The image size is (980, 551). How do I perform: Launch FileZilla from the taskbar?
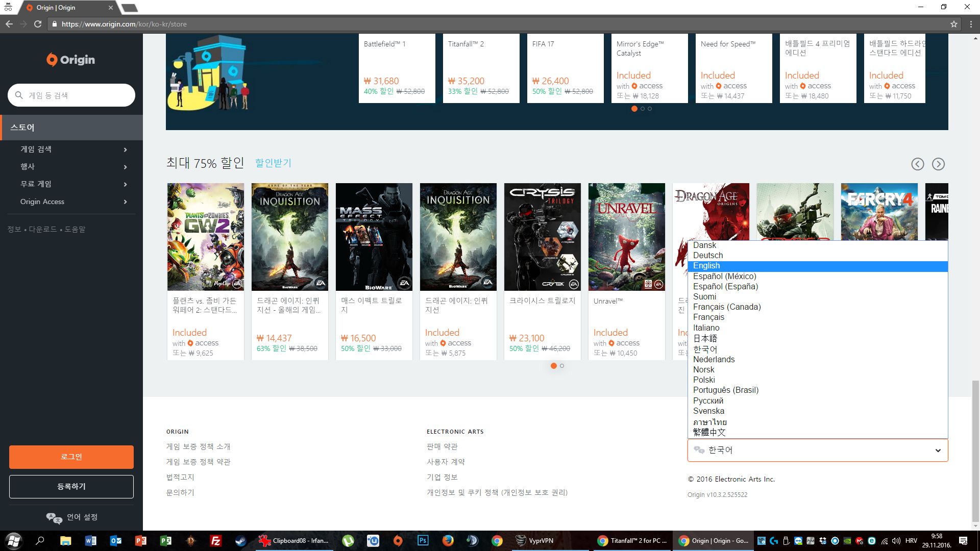click(x=216, y=541)
